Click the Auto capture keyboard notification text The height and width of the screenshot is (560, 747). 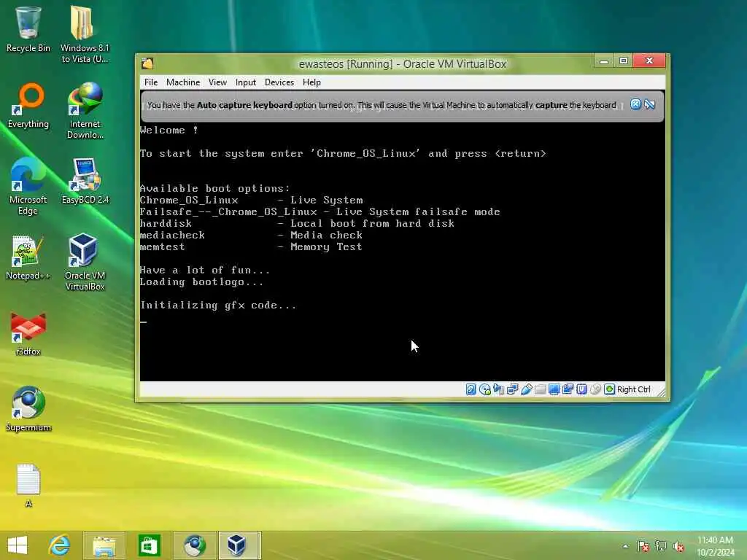click(x=382, y=105)
